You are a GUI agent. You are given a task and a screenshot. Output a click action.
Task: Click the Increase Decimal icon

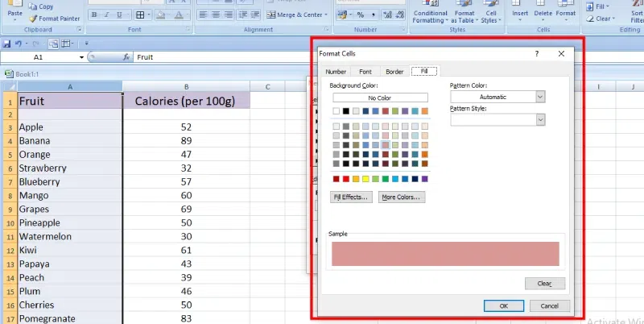387,15
